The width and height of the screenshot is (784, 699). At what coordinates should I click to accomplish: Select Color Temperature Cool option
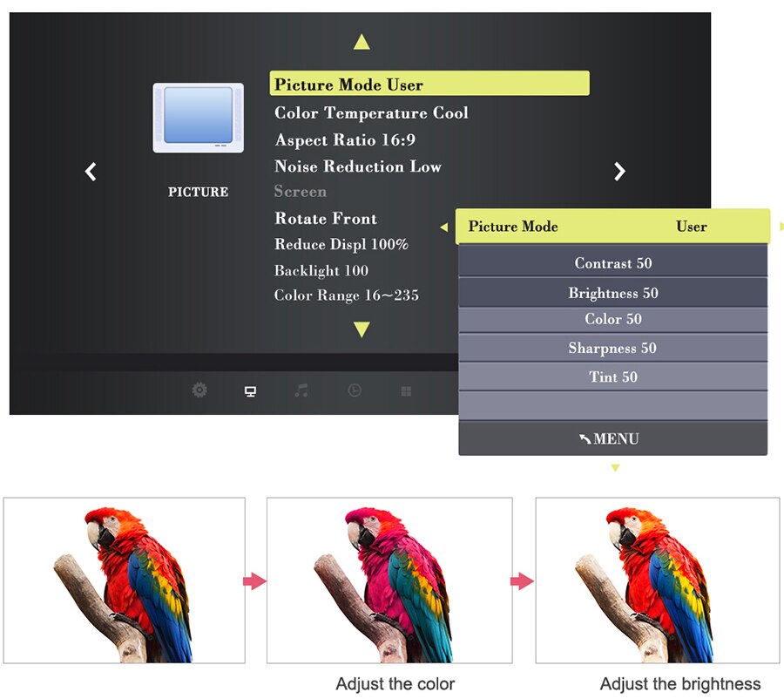pos(371,113)
